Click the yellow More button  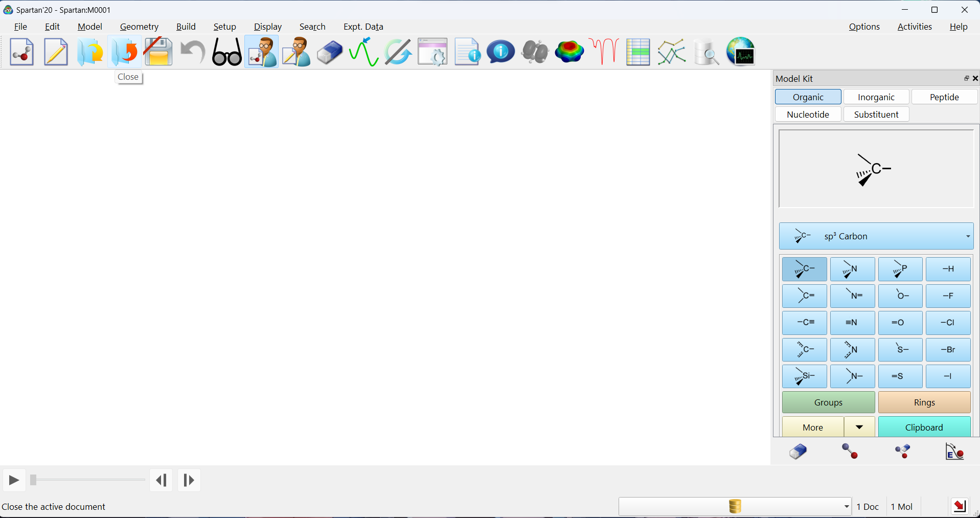coord(813,427)
